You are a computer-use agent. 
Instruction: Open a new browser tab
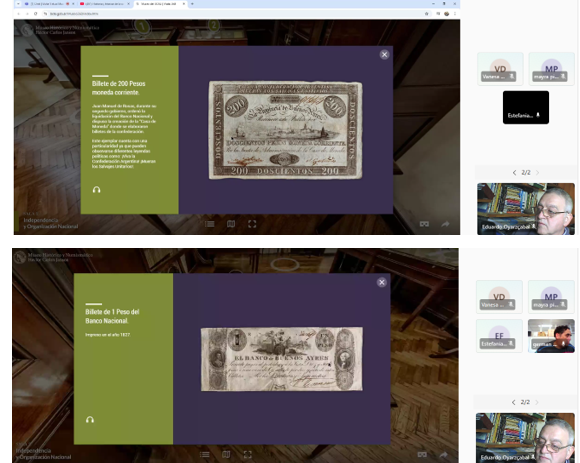[192, 4]
